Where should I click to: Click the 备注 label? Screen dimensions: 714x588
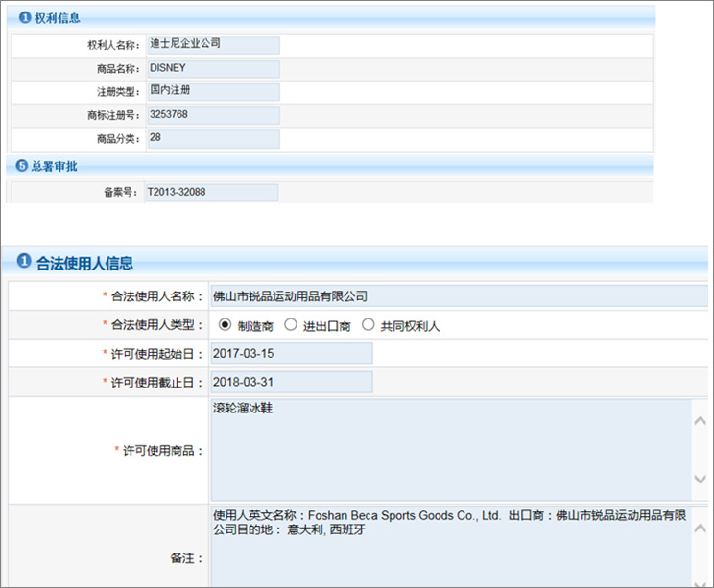click(186, 558)
